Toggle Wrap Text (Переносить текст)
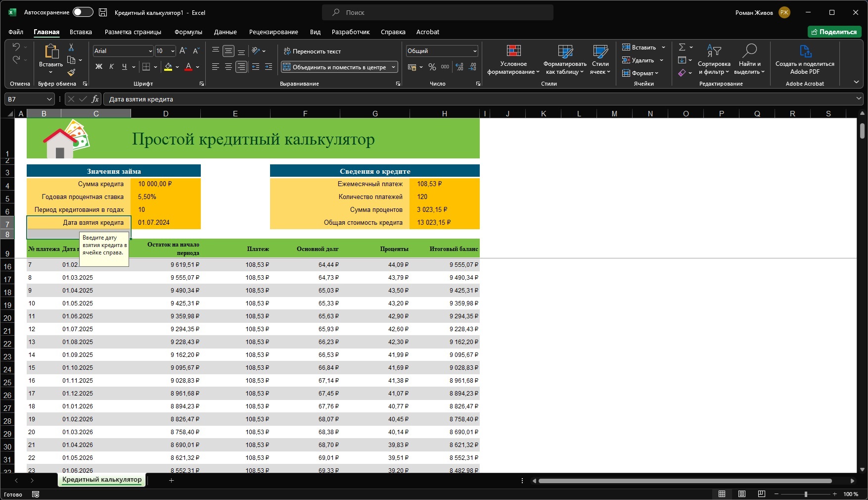 (x=312, y=51)
